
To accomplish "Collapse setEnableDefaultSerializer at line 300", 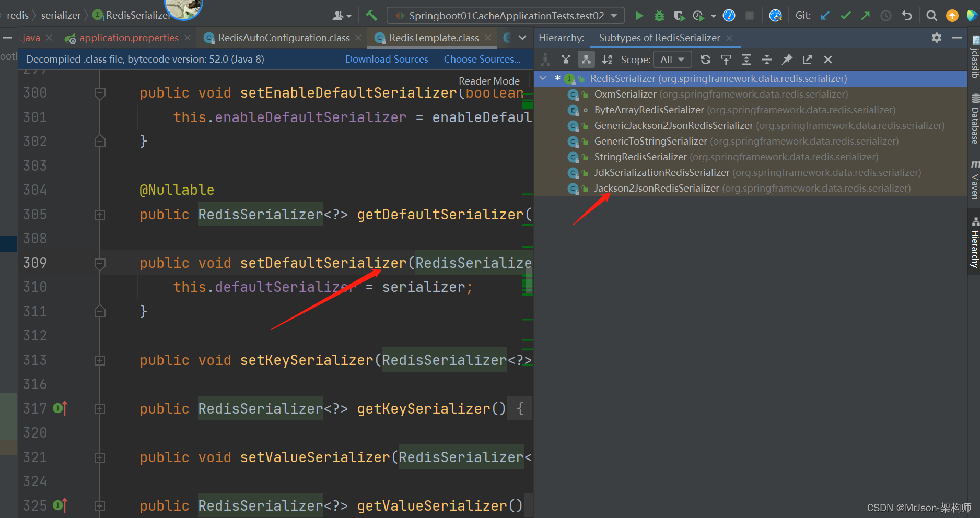I will click(100, 93).
